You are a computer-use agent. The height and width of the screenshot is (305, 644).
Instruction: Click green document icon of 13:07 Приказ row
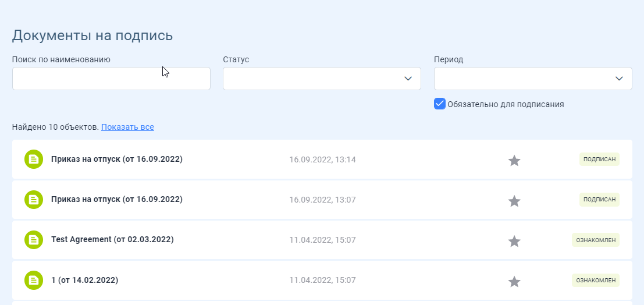(34, 200)
